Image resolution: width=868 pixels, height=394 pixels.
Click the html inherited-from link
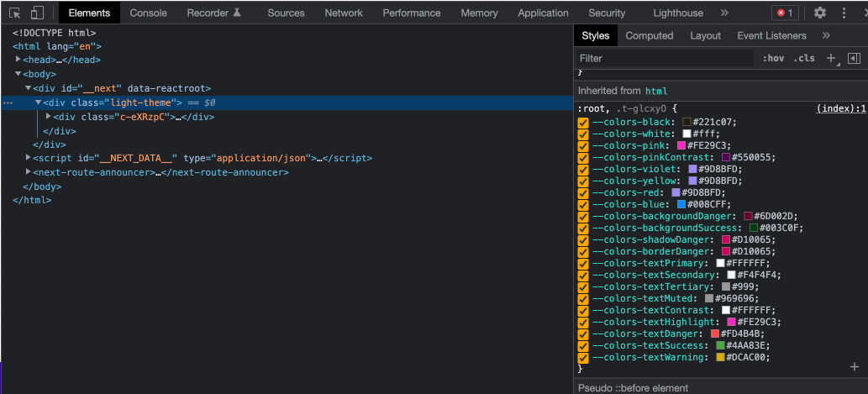click(x=656, y=91)
